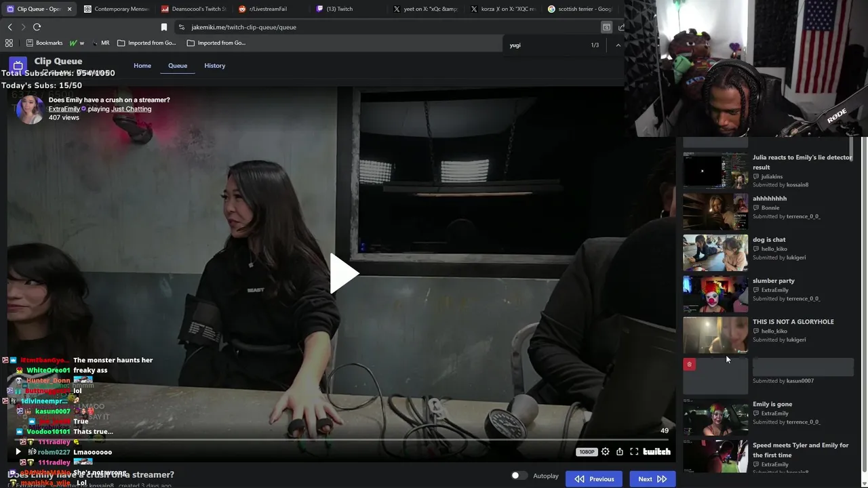Reload the page
Screen dimensions: 868x488
(37, 27)
